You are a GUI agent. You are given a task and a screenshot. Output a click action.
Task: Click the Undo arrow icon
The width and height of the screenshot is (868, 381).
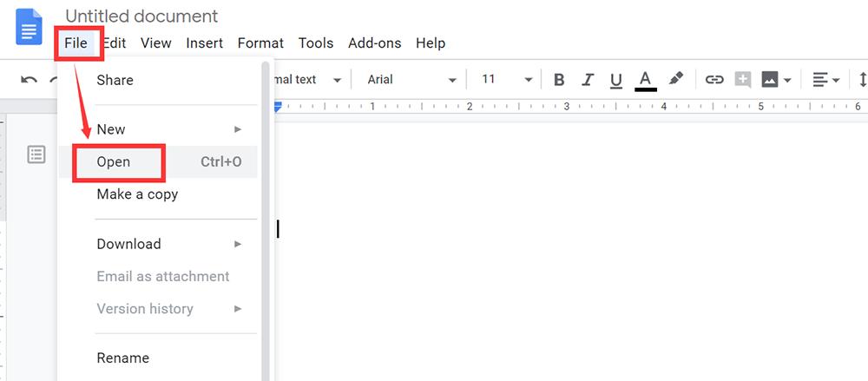(30, 80)
